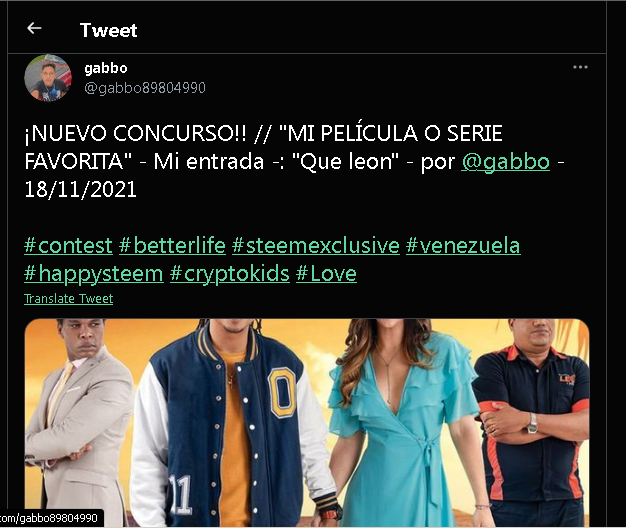Open the @gabbo89804990 handle

(x=145, y=88)
